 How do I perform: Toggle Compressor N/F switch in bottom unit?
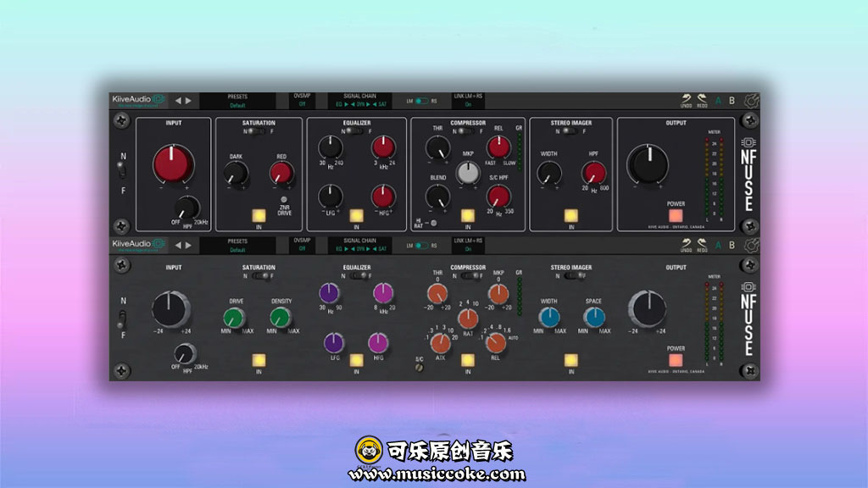pyautogui.click(x=470, y=276)
